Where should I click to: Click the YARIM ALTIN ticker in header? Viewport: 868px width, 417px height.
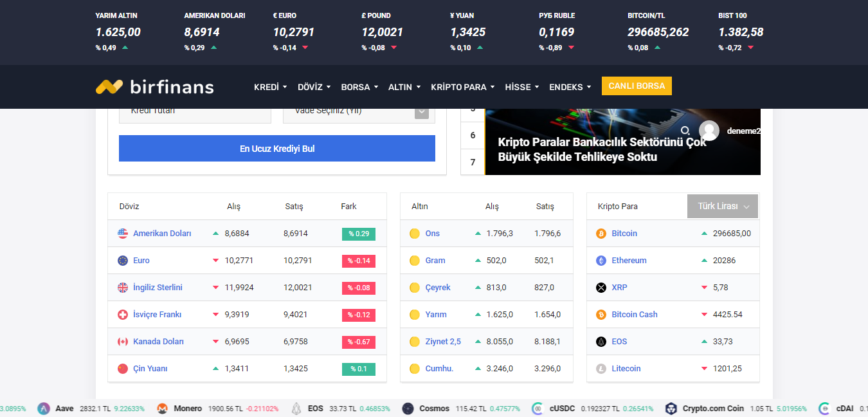pyautogui.click(x=118, y=32)
